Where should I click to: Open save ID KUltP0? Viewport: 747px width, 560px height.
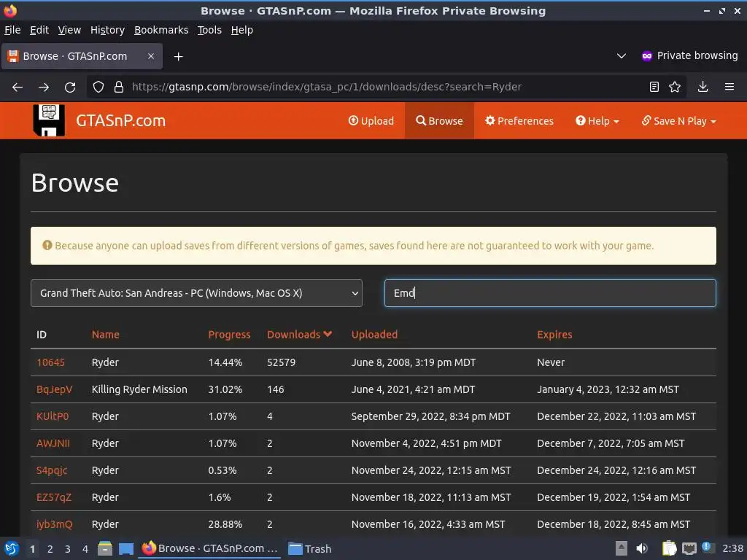coord(53,416)
